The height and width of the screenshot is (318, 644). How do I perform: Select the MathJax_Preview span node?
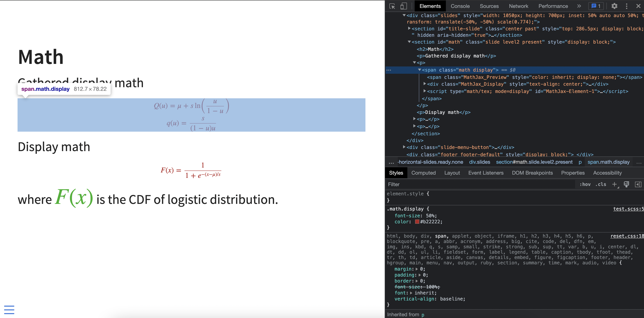click(534, 77)
